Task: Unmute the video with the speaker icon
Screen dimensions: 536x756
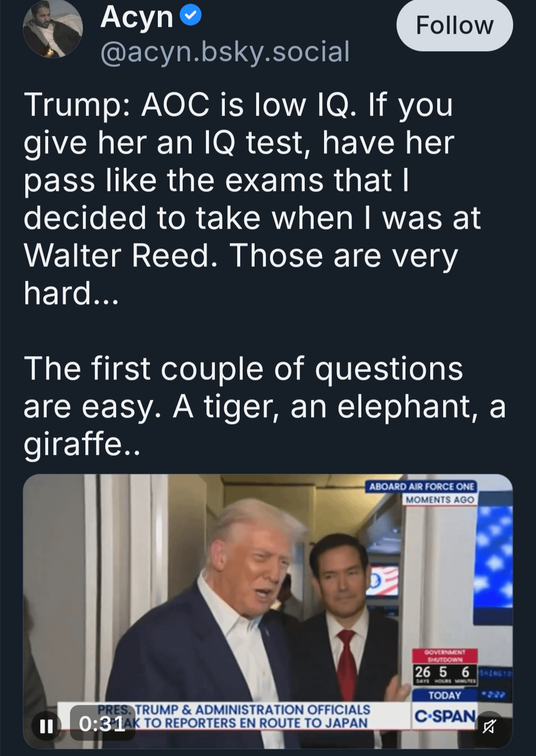Action: 489,726
